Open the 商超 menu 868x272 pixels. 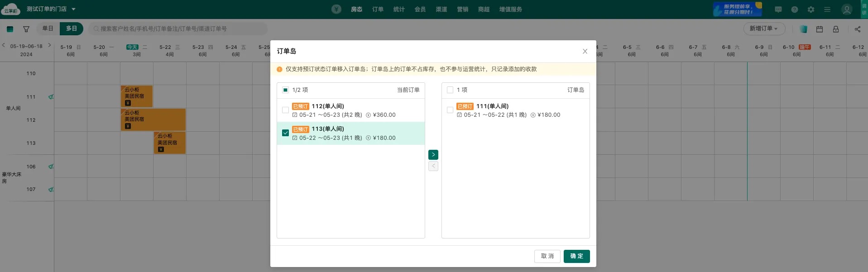(x=484, y=9)
